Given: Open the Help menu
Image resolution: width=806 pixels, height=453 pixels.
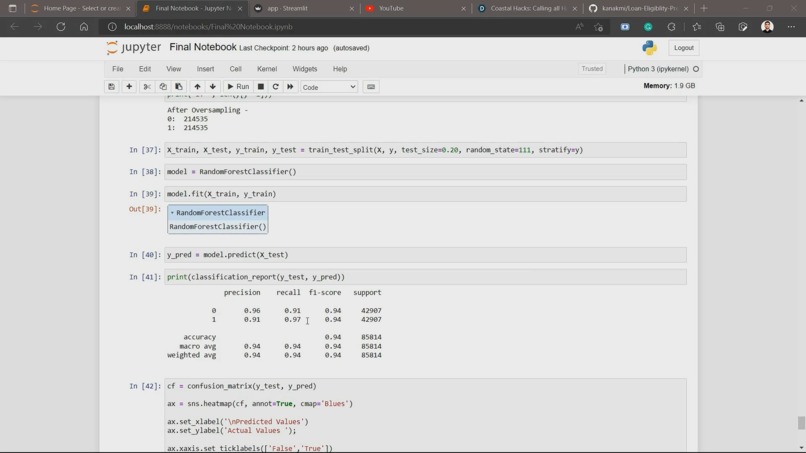Looking at the screenshot, I should click(x=340, y=69).
